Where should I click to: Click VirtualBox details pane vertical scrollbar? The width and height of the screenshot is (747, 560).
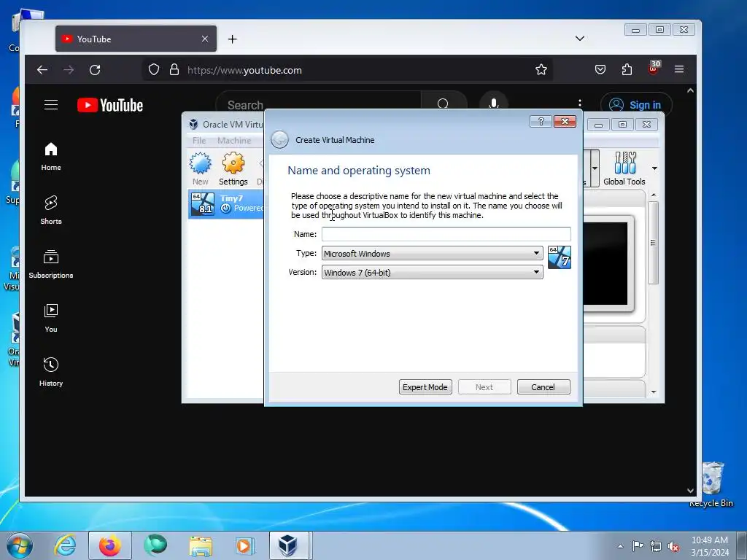click(x=653, y=243)
